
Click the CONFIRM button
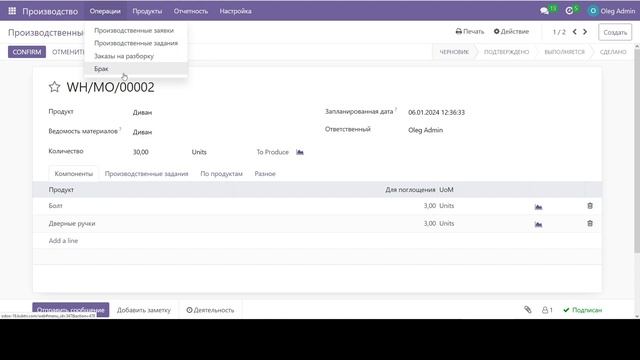point(27,52)
